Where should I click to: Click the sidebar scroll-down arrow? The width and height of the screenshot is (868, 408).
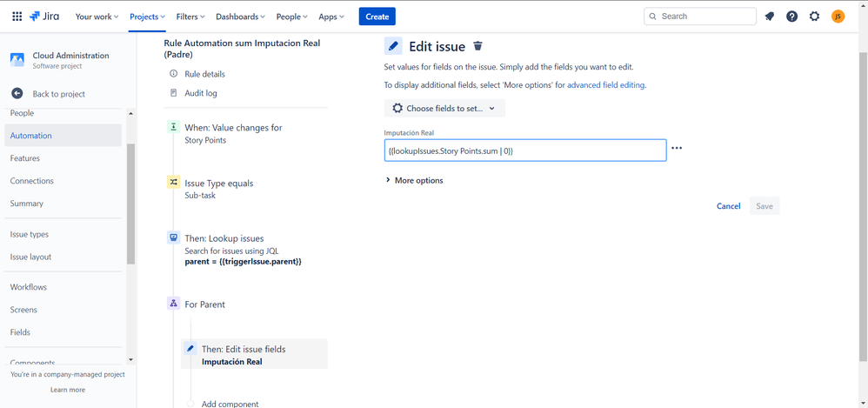click(x=130, y=359)
